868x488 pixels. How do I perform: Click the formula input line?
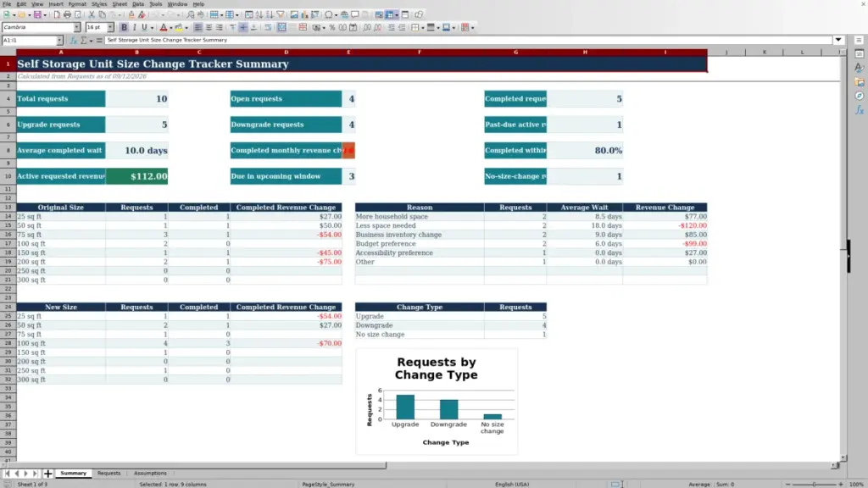coord(468,41)
